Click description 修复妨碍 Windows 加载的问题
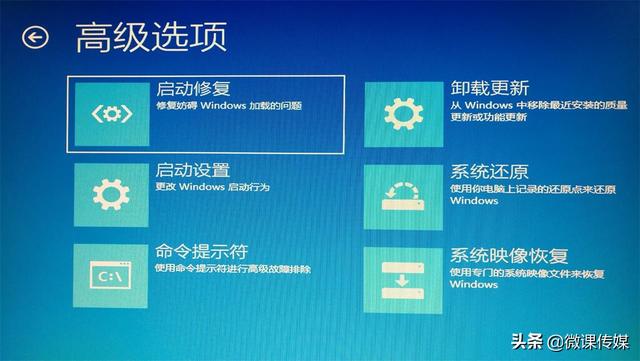Viewport: 640px width, 361px height. [x=229, y=106]
